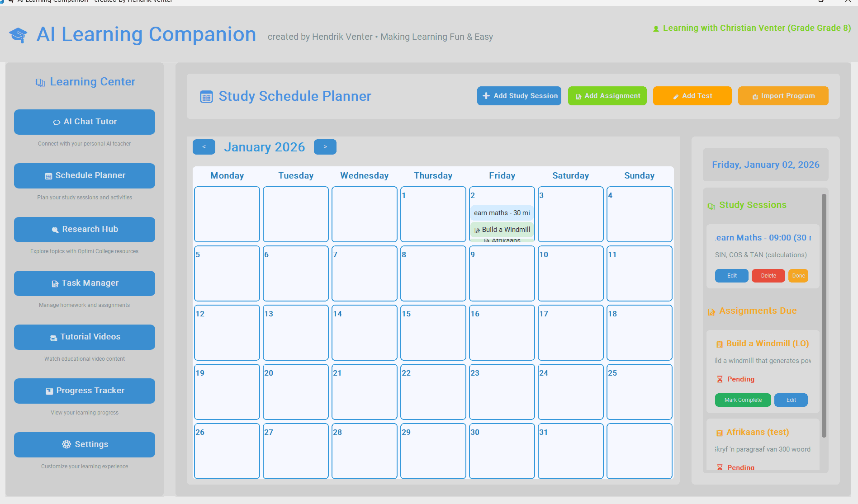858x504 pixels.
Task: Click the Study Sessions panel icon
Action: [x=711, y=206]
